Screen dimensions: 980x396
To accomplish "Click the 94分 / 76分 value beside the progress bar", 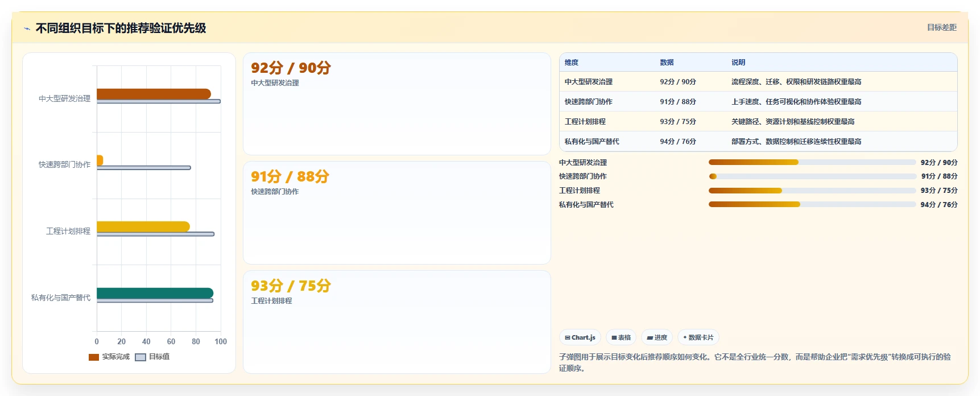I will (x=939, y=205).
